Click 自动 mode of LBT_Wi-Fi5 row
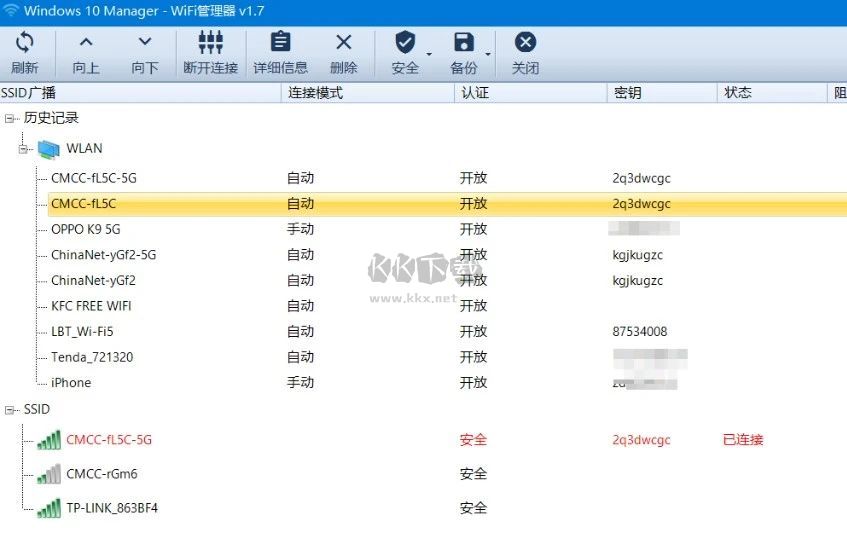 (300, 332)
